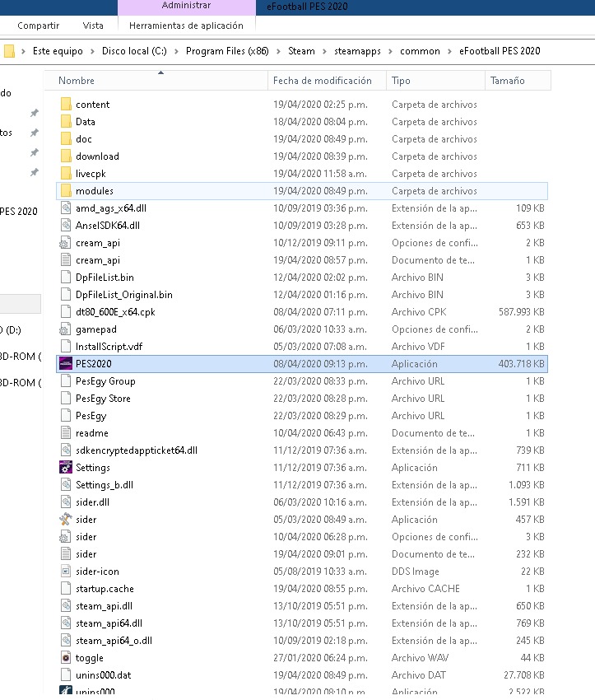Select sider text document 232 KB row
This screenshot has height=700, width=595.
[x=302, y=554]
